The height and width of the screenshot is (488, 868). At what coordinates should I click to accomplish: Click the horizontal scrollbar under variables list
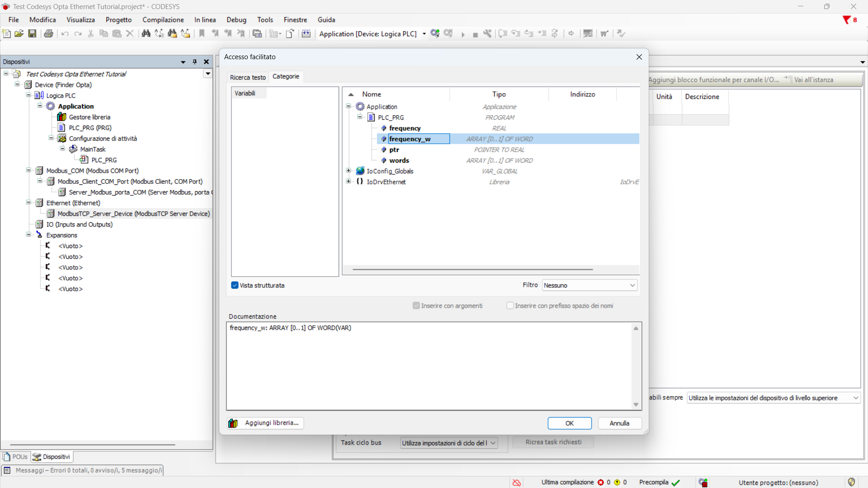pos(472,269)
